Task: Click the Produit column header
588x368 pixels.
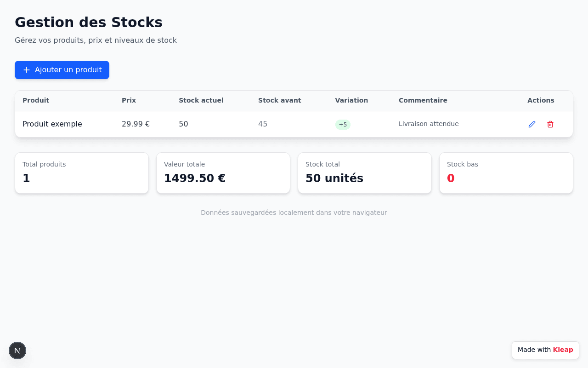Action: [x=36, y=100]
